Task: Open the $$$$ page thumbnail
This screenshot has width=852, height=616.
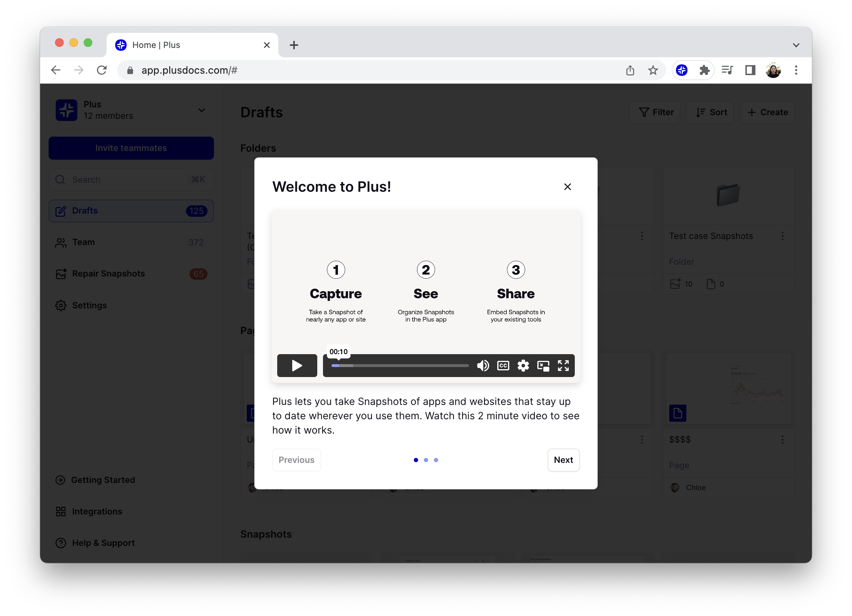Action: pyautogui.click(x=728, y=388)
